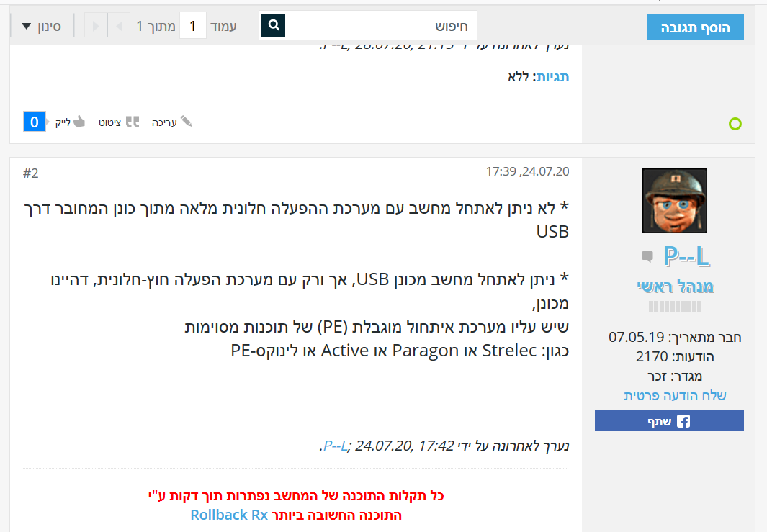Click the #2 post number permalink

coord(30,173)
